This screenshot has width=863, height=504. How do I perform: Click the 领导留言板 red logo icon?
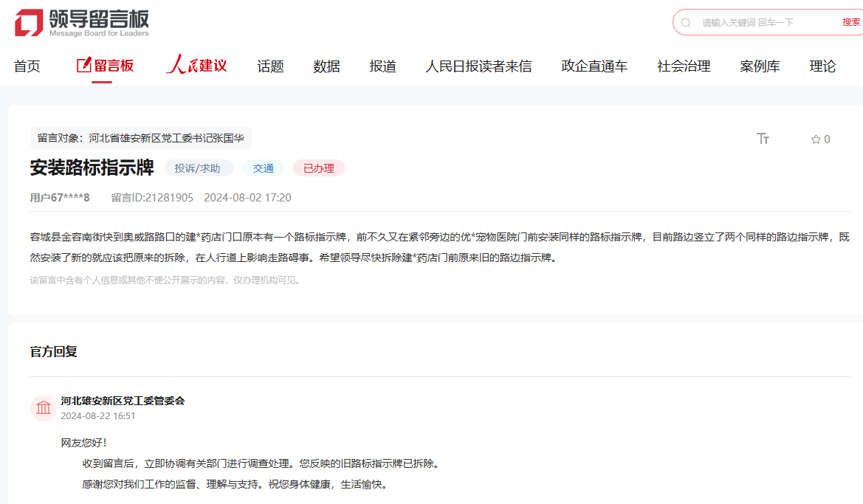coord(29,23)
